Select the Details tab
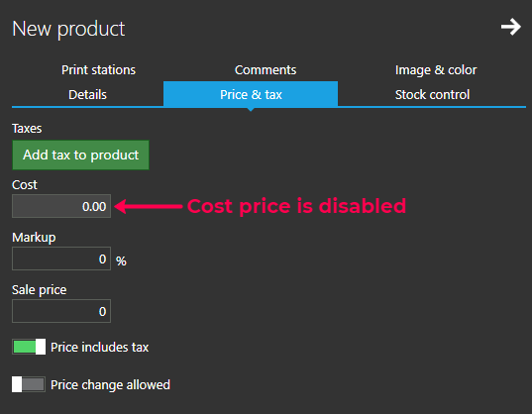 [x=87, y=95]
